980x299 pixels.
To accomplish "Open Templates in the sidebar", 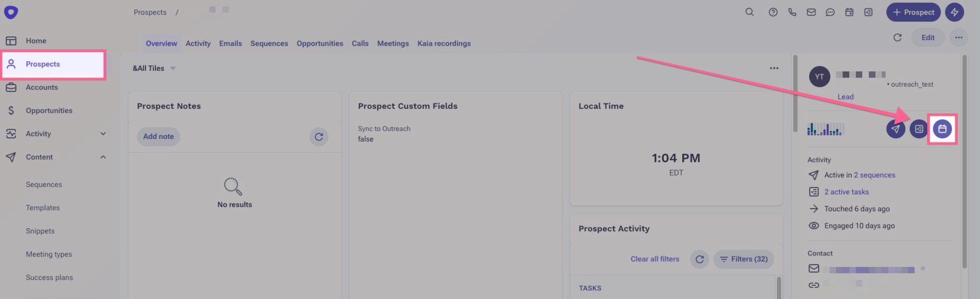I will pos(43,208).
